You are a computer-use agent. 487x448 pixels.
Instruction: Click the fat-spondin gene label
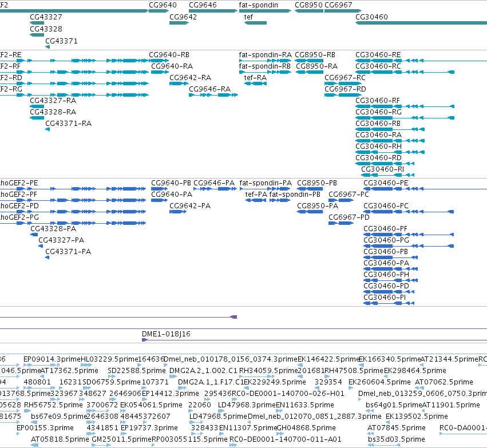[259, 5]
